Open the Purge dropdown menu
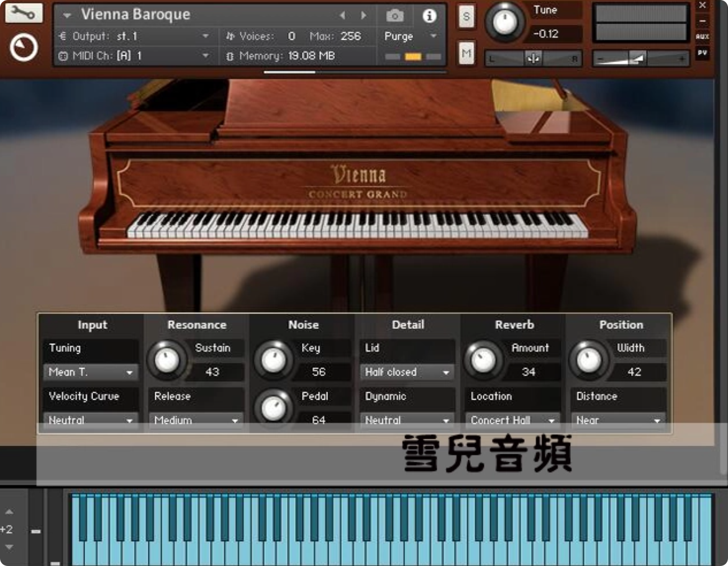The image size is (728, 566). tap(411, 36)
